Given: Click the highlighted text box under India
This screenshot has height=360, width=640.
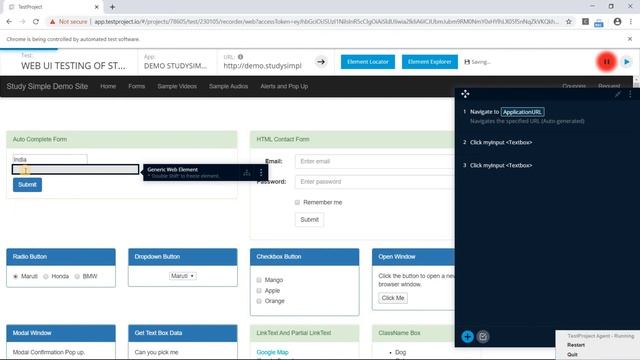Looking at the screenshot, I should [75, 169].
